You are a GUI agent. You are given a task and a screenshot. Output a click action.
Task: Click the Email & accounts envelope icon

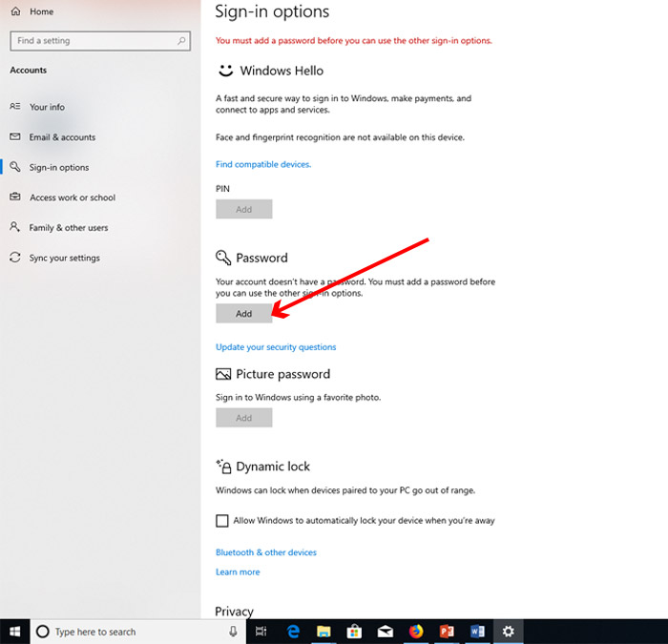click(x=15, y=136)
